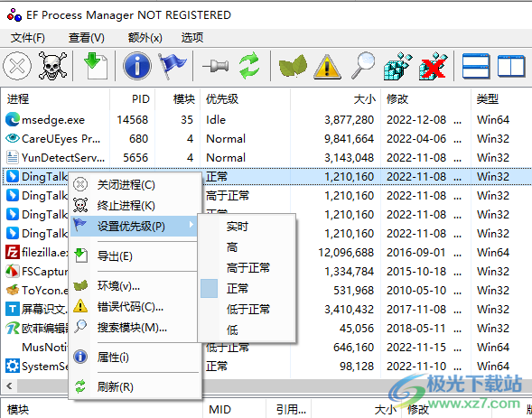Sort by the PID column header
This screenshot has height=418, width=532.
point(133,99)
